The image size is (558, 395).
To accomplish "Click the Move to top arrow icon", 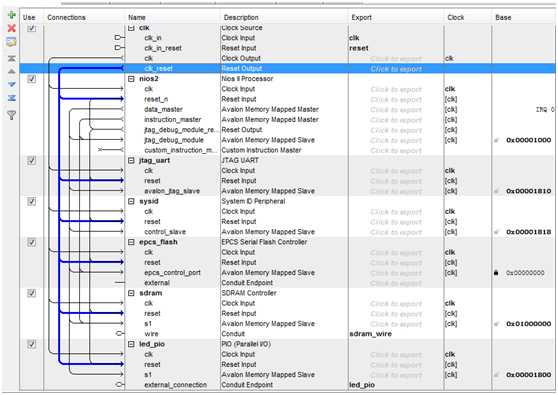I will 12,58.
